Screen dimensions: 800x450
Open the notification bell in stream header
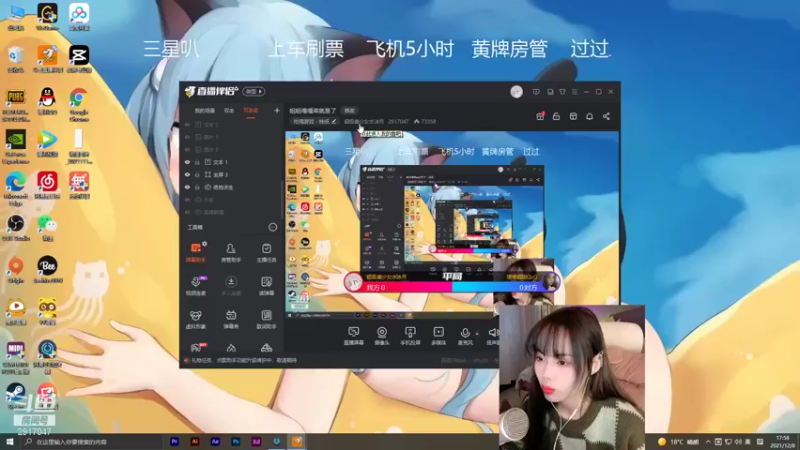589,116
